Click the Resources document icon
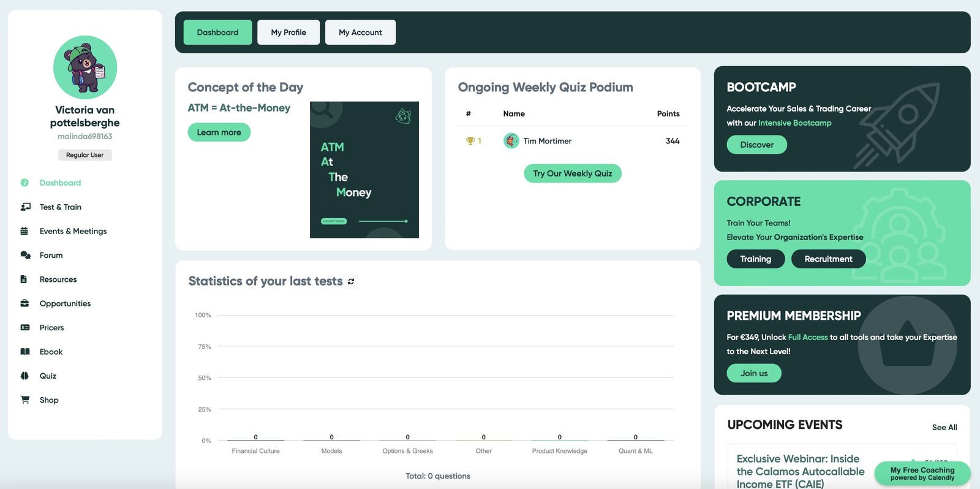Image resolution: width=980 pixels, height=489 pixels. (24, 279)
